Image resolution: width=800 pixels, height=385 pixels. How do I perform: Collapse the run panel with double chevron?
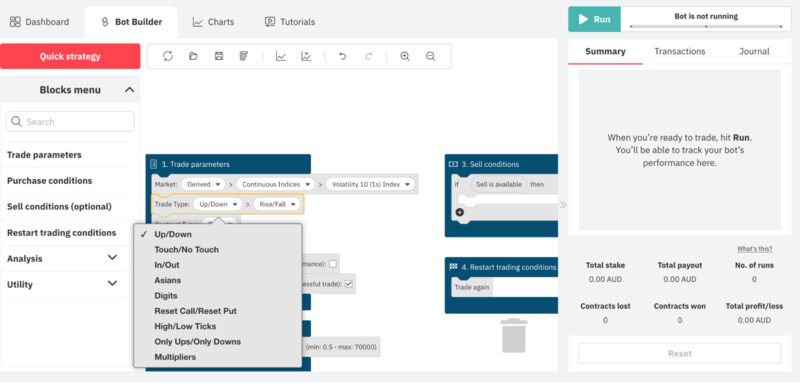click(x=563, y=205)
